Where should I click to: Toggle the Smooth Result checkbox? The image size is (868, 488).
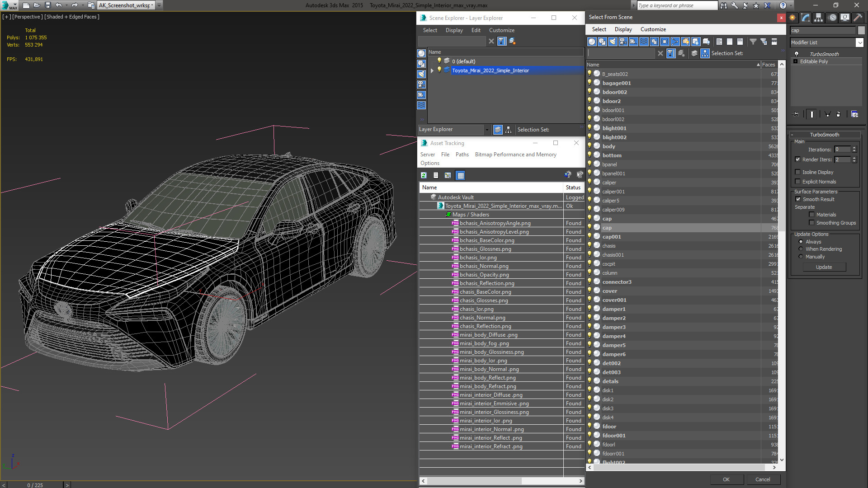[798, 199]
